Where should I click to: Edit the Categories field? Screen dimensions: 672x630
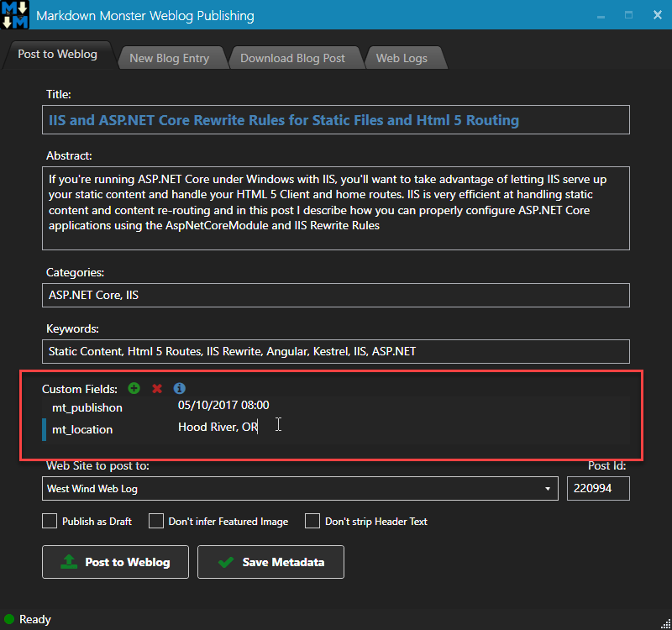point(335,296)
